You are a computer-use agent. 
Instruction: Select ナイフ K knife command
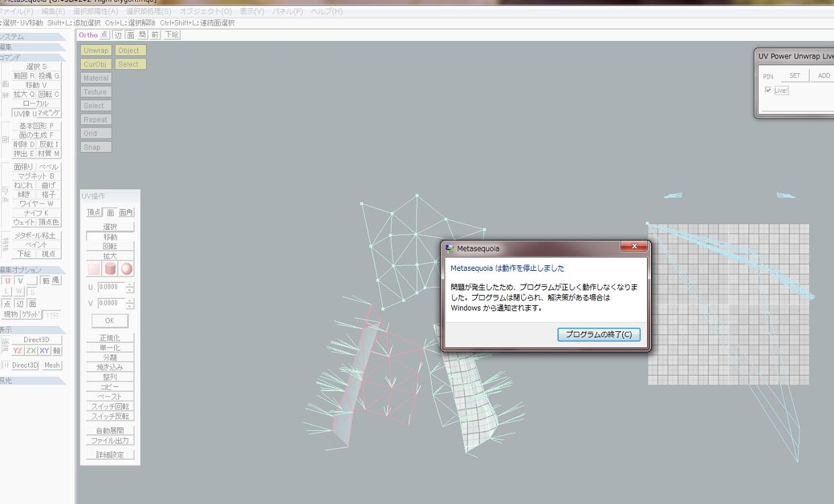37,213
